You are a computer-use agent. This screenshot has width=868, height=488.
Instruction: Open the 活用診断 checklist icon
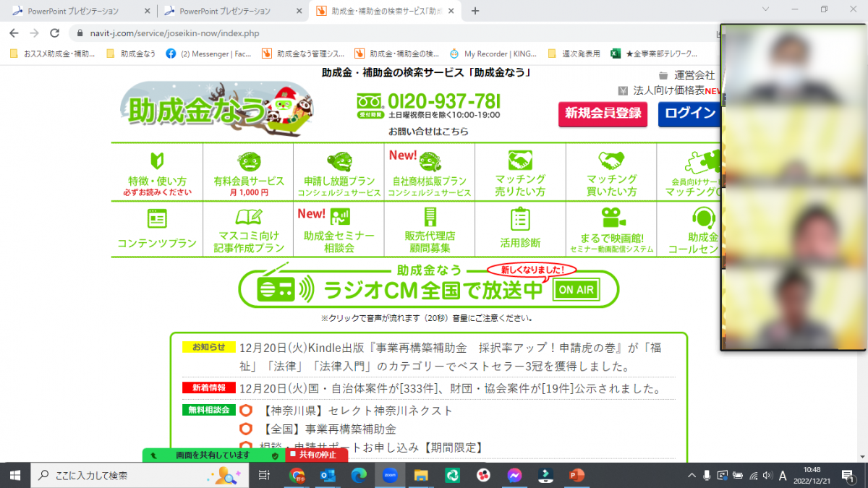tap(520, 218)
